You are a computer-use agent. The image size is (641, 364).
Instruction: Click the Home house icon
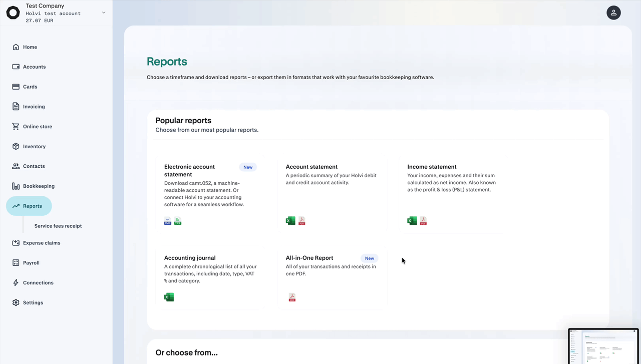(16, 47)
